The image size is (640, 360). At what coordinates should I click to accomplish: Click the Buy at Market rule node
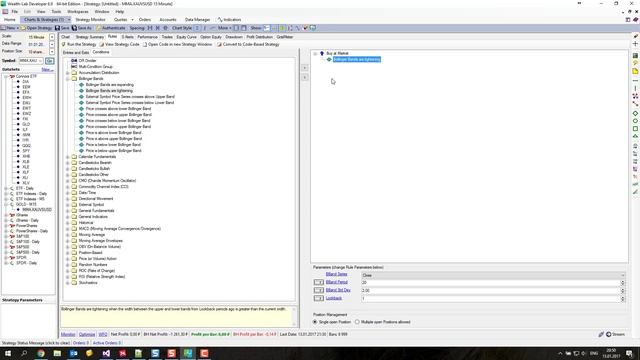coord(337,53)
